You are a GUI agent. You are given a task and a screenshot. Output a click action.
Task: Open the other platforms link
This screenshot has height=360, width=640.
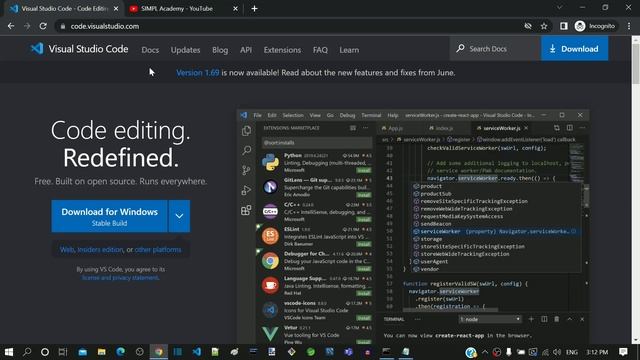[158, 249]
